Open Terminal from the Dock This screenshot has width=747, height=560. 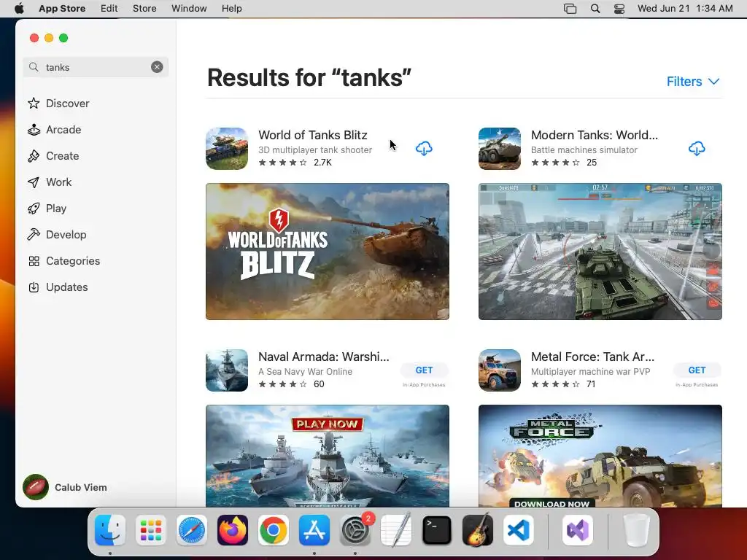[x=437, y=530]
